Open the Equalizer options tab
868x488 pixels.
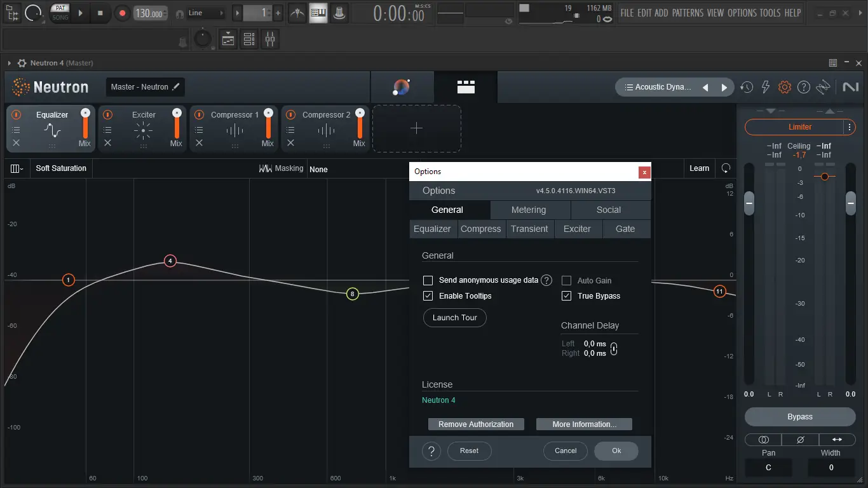(432, 229)
